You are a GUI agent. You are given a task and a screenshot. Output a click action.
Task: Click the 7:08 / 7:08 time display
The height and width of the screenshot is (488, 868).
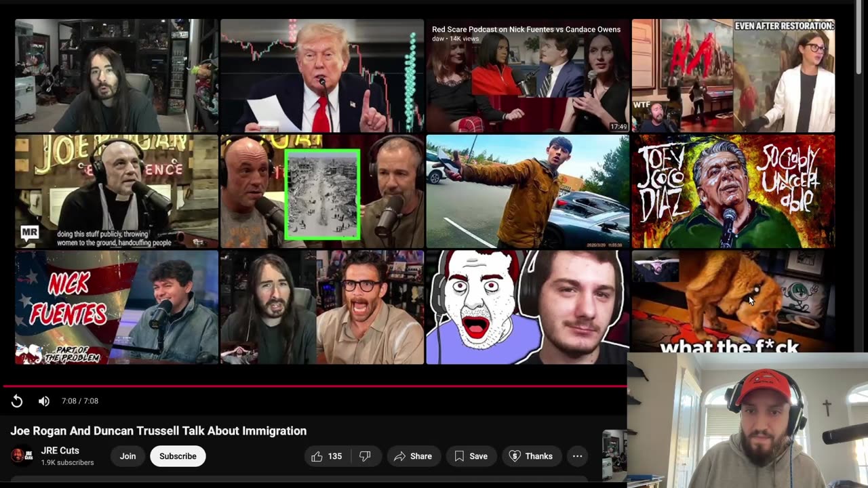click(x=80, y=401)
